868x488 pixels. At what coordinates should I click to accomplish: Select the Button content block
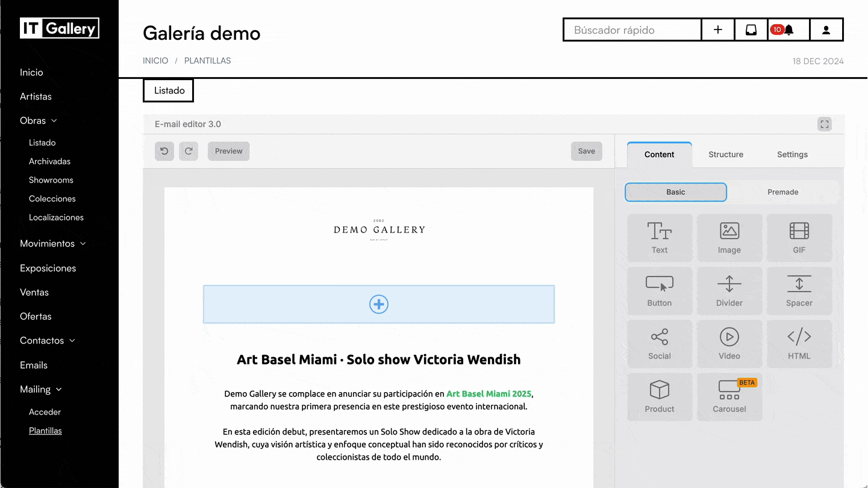660,291
